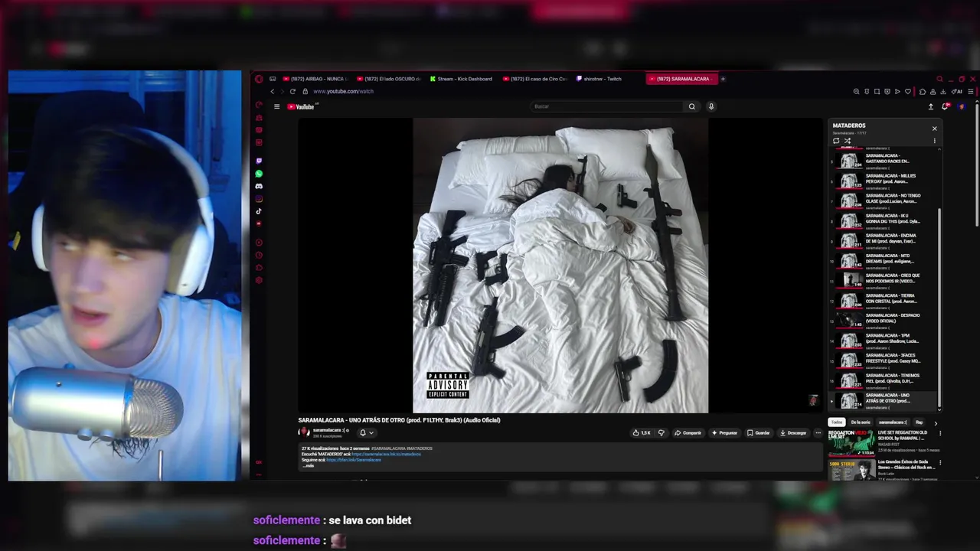The height and width of the screenshot is (551, 980).
Task: Select the 'Rap' filter chip
Action: coord(919,422)
